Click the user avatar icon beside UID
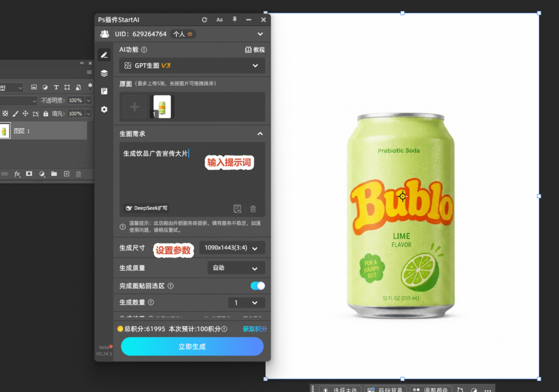The image size is (559, 392). coord(104,34)
